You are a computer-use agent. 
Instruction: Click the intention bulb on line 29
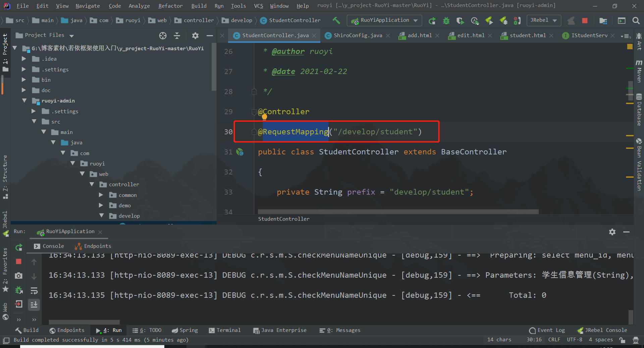264,117
